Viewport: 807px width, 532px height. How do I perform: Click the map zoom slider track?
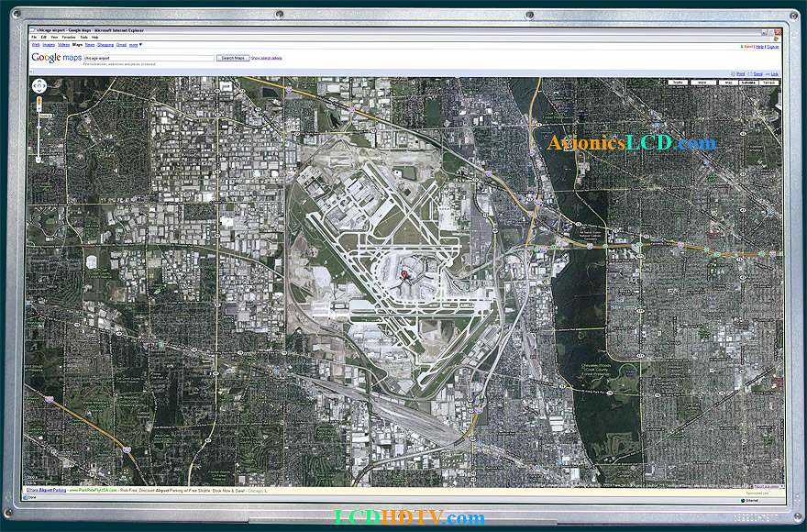pyautogui.click(x=39, y=138)
